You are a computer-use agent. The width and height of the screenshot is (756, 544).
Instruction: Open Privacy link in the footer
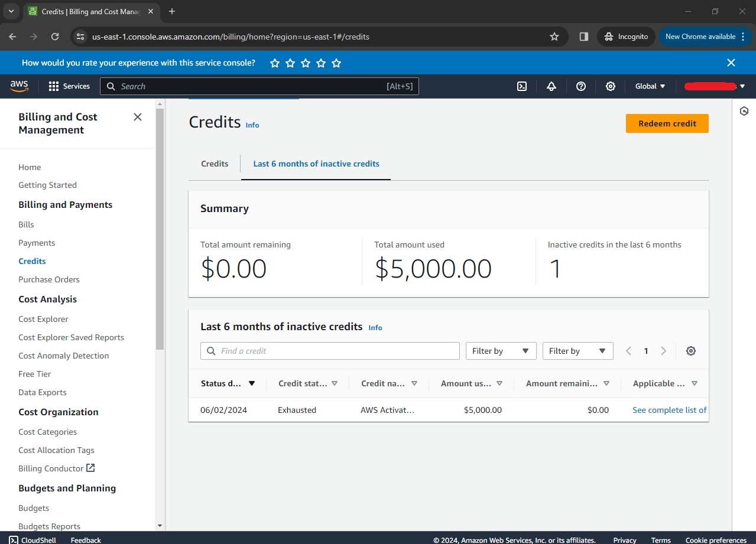click(x=625, y=540)
